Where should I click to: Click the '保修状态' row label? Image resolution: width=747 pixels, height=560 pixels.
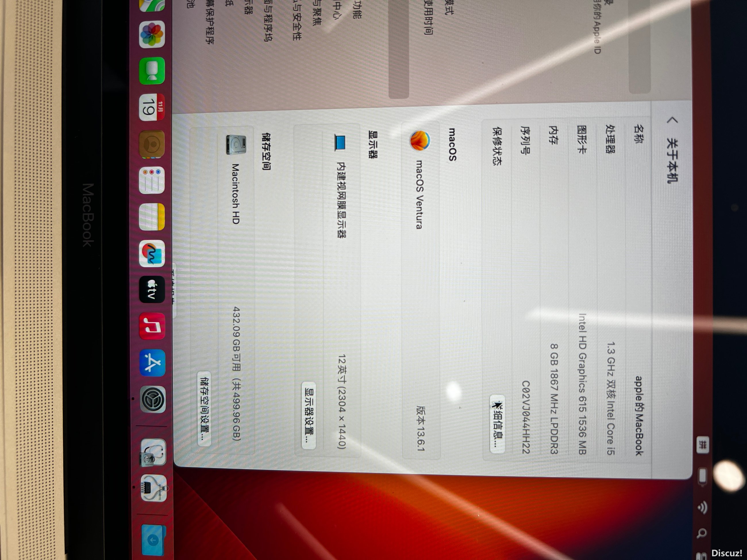coord(497,146)
